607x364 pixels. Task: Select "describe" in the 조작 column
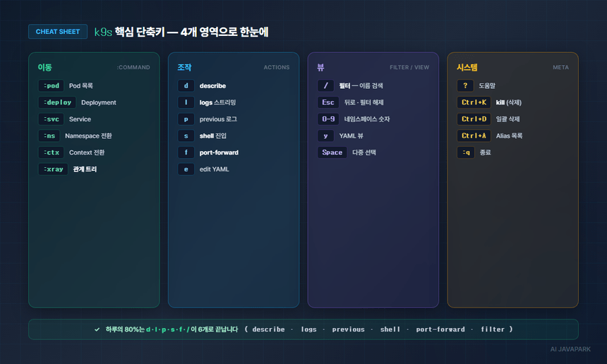point(212,86)
